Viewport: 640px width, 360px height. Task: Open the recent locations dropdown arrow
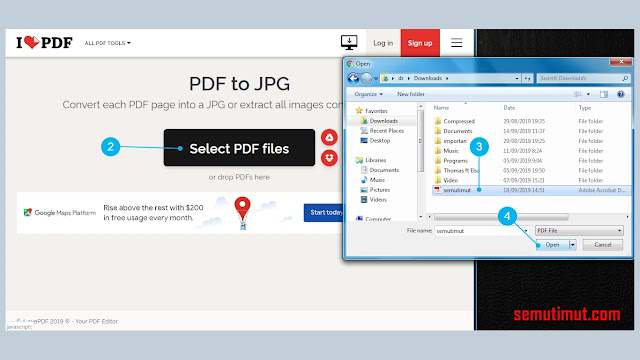point(376,78)
